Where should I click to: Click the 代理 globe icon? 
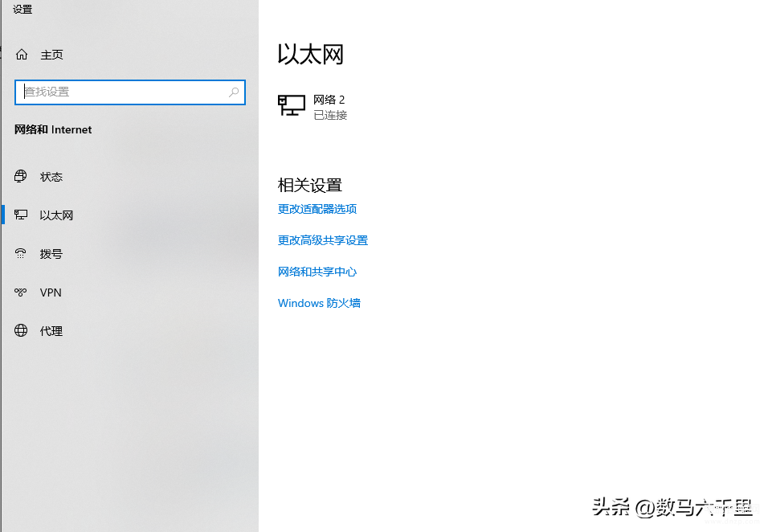[x=22, y=331]
